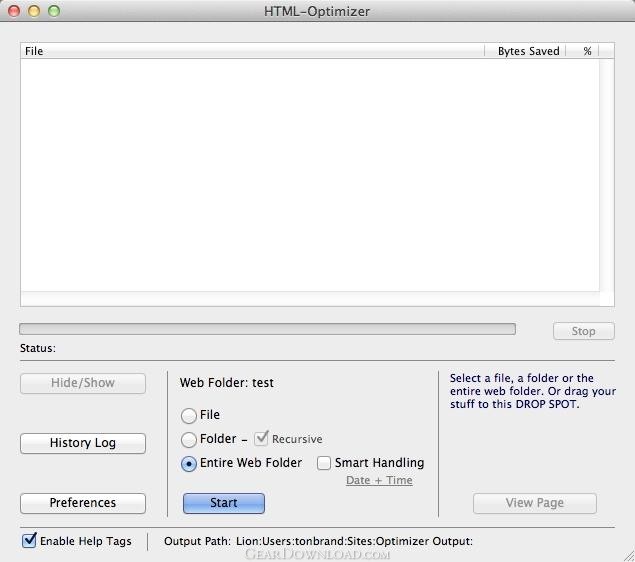Click the Hide/Show button
635x562 pixels.
[83, 383]
